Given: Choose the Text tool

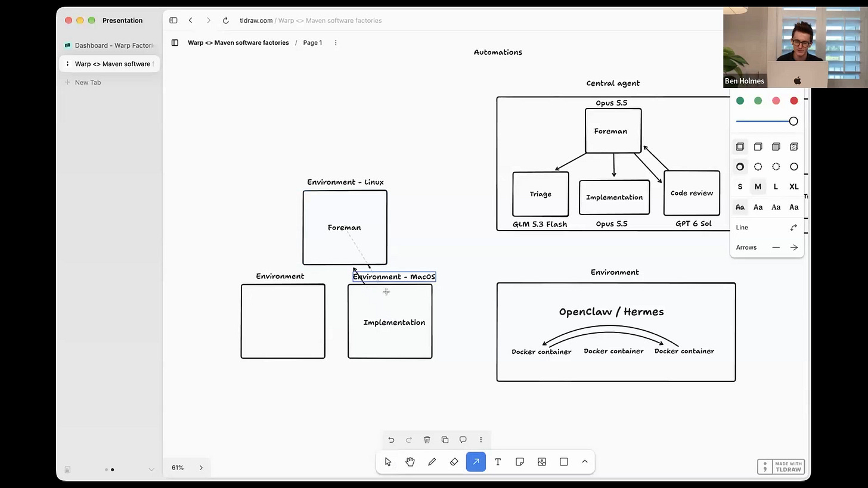Looking at the screenshot, I should (x=498, y=462).
